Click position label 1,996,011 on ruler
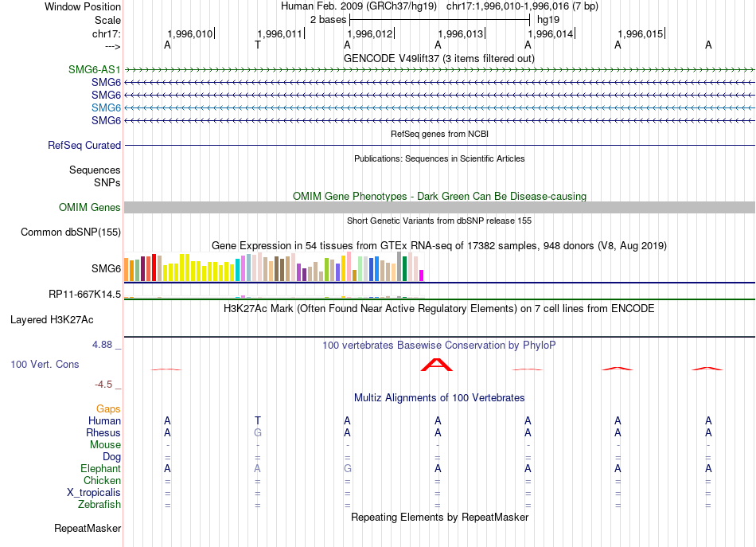 tap(279, 33)
